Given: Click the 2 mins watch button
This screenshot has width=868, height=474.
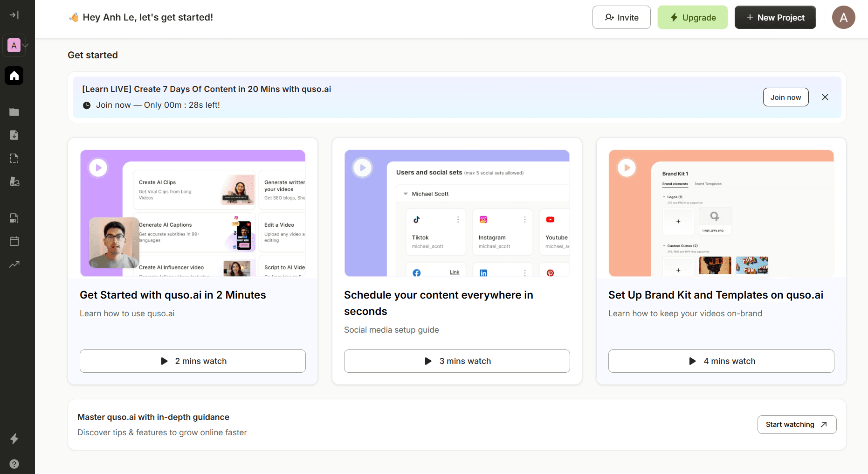Looking at the screenshot, I should click(x=193, y=361).
